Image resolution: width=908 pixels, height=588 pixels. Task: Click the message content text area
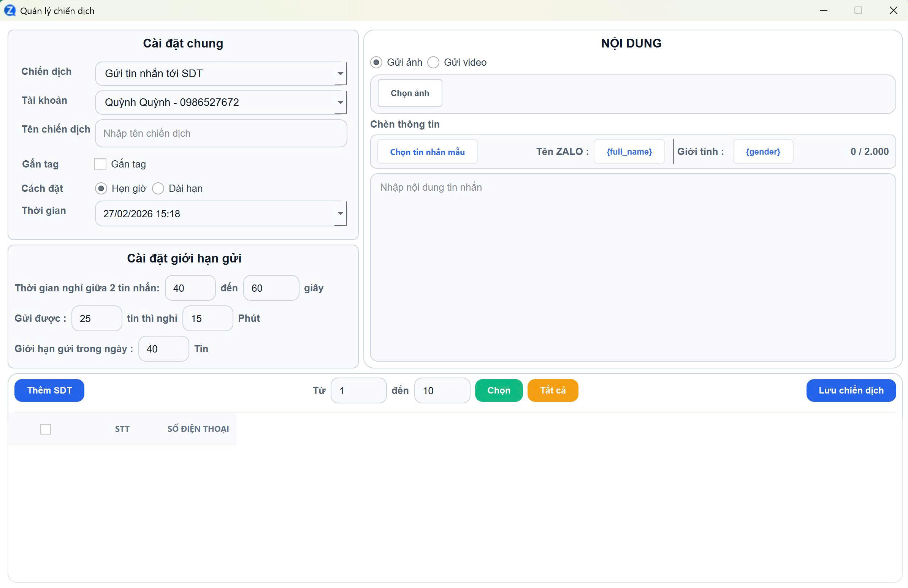click(632, 267)
